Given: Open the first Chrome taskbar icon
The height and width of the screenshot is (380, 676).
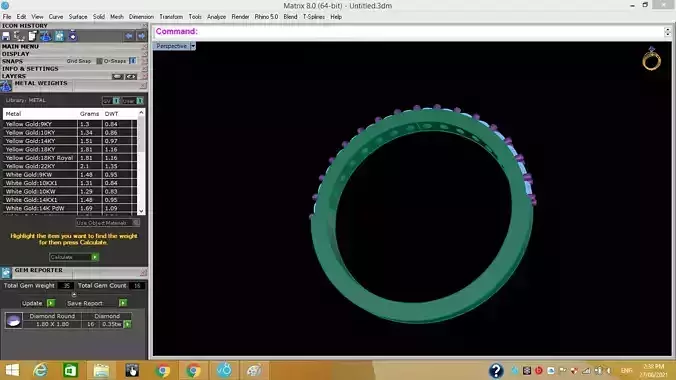Looking at the screenshot, I should pyautogui.click(x=163, y=371).
